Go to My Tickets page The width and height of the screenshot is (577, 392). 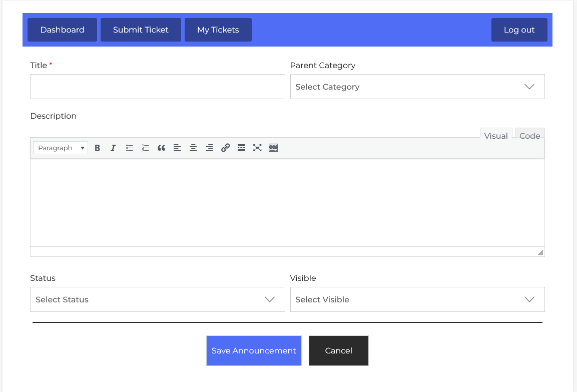218,30
